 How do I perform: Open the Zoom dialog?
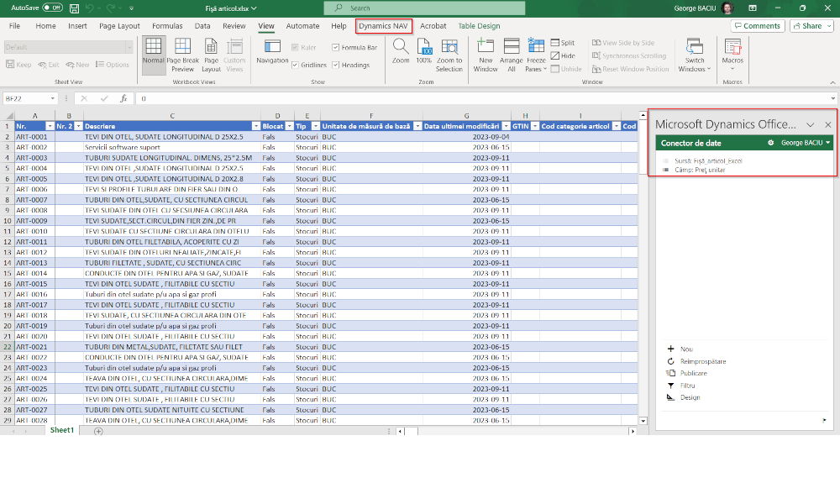[x=401, y=51]
